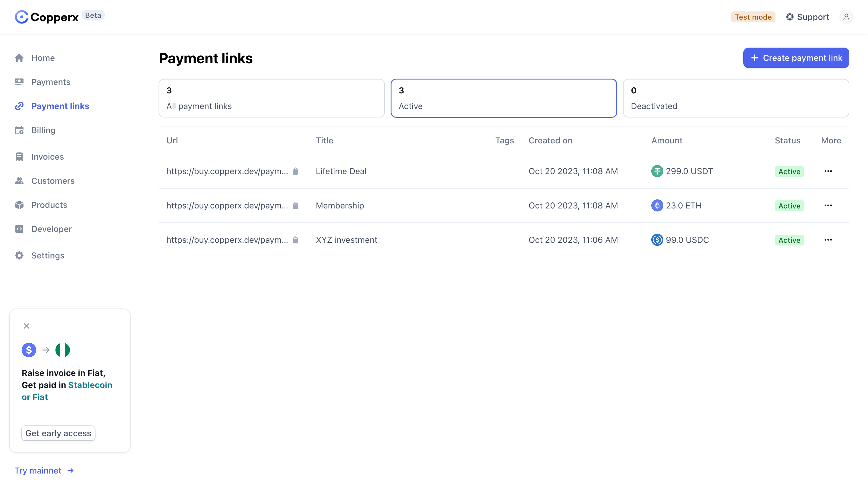
Task: Click the Test mode badge
Action: (753, 17)
